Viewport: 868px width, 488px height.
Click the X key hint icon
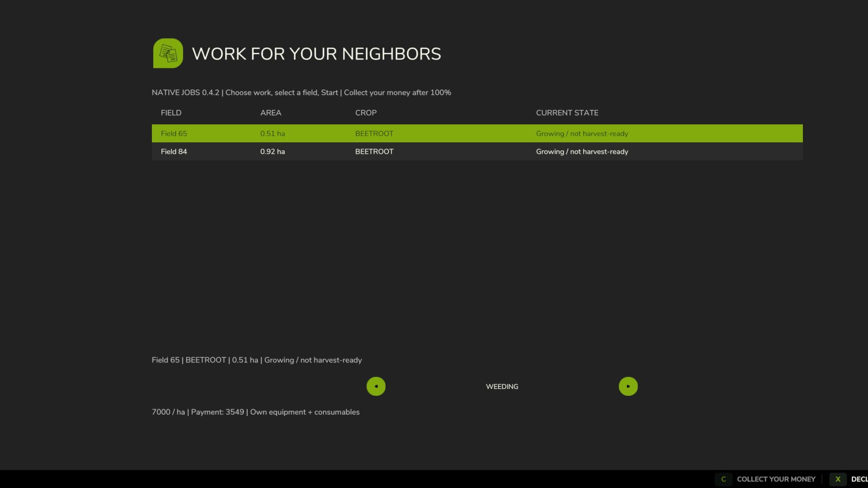tap(838, 479)
